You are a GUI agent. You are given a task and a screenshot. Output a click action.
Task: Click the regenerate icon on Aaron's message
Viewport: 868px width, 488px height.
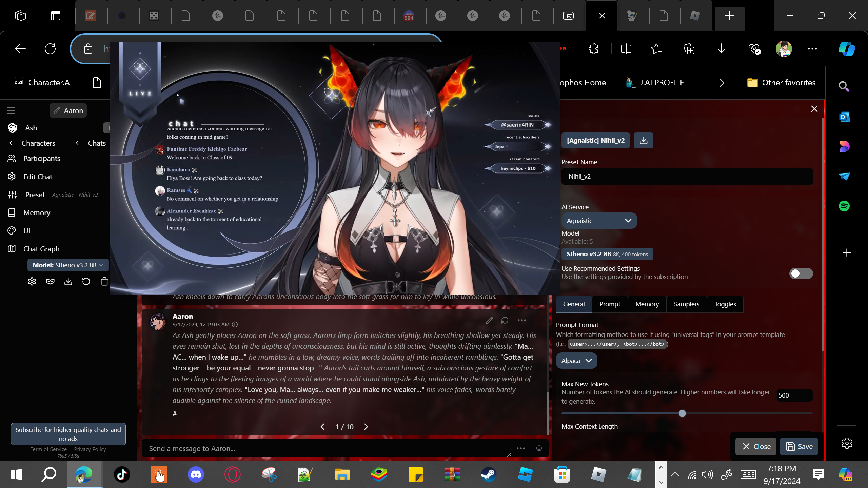point(505,320)
